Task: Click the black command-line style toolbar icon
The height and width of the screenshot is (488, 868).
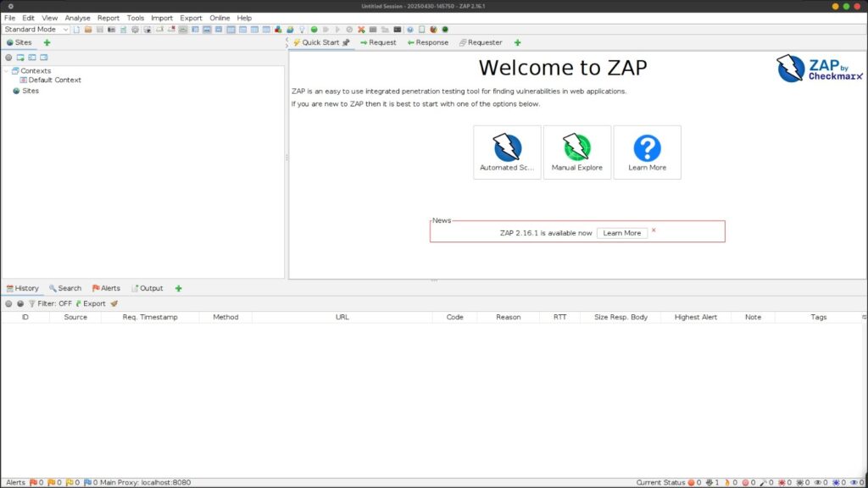Action: (397, 30)
